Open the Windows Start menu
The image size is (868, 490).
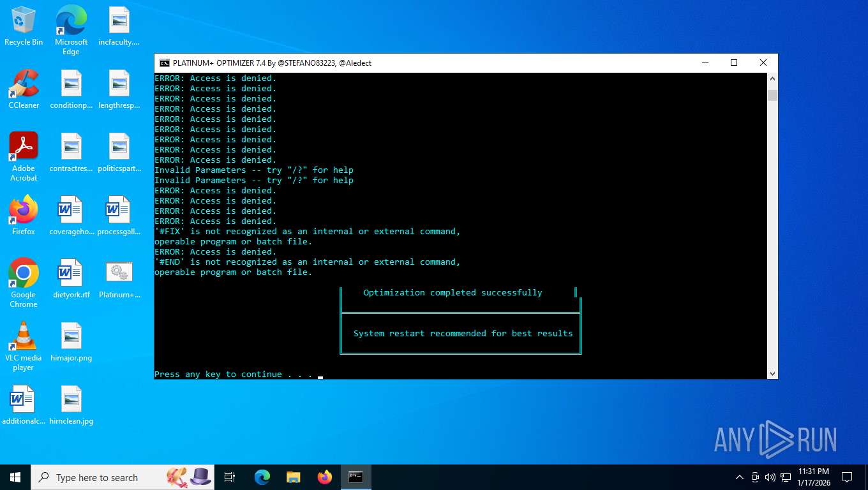point(15,477)
